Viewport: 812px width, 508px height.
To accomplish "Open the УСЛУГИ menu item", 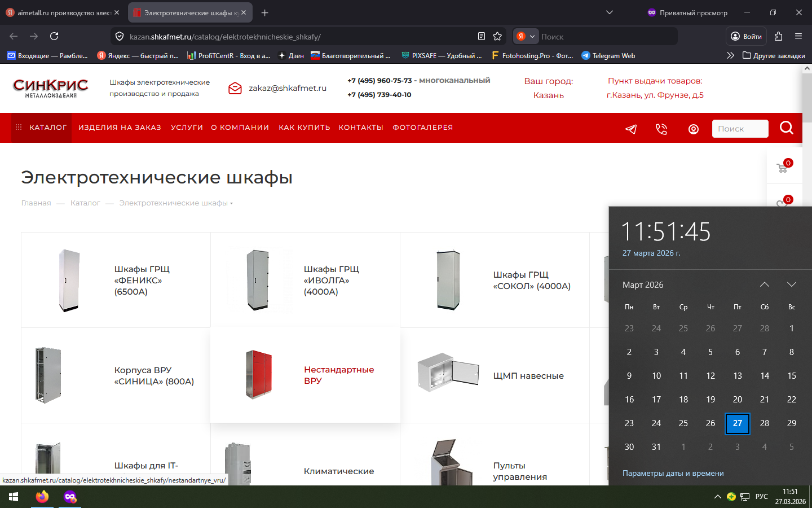I will tap(187, 128).
